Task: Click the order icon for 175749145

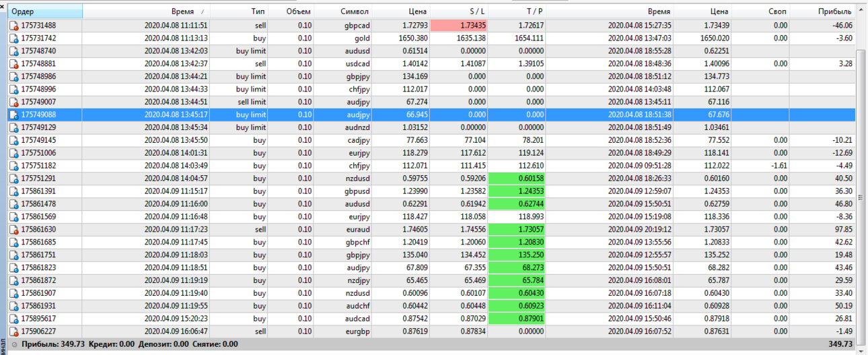Action: click(x=14, y=140)
